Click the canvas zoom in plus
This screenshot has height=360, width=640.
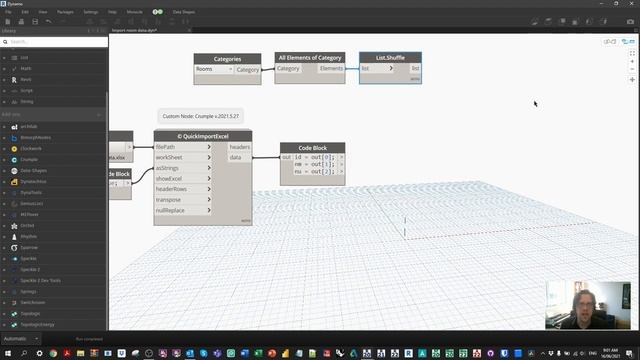coord(632,61)
